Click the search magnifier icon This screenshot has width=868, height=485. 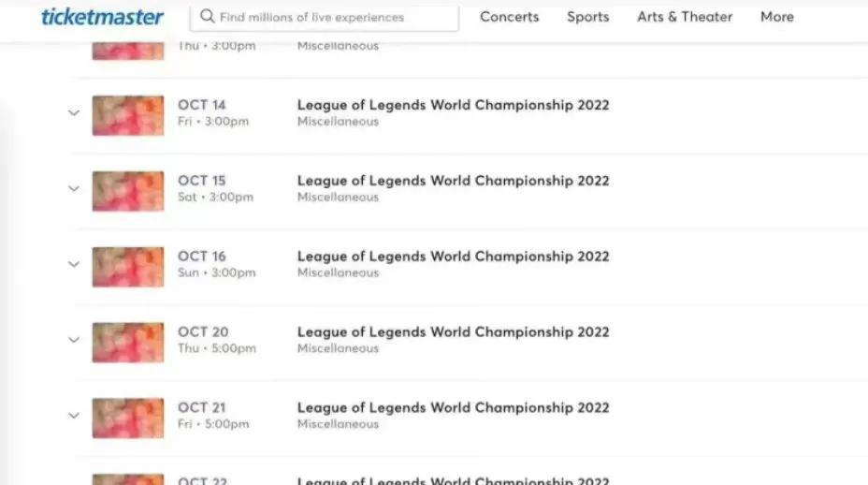click(208, 17)
